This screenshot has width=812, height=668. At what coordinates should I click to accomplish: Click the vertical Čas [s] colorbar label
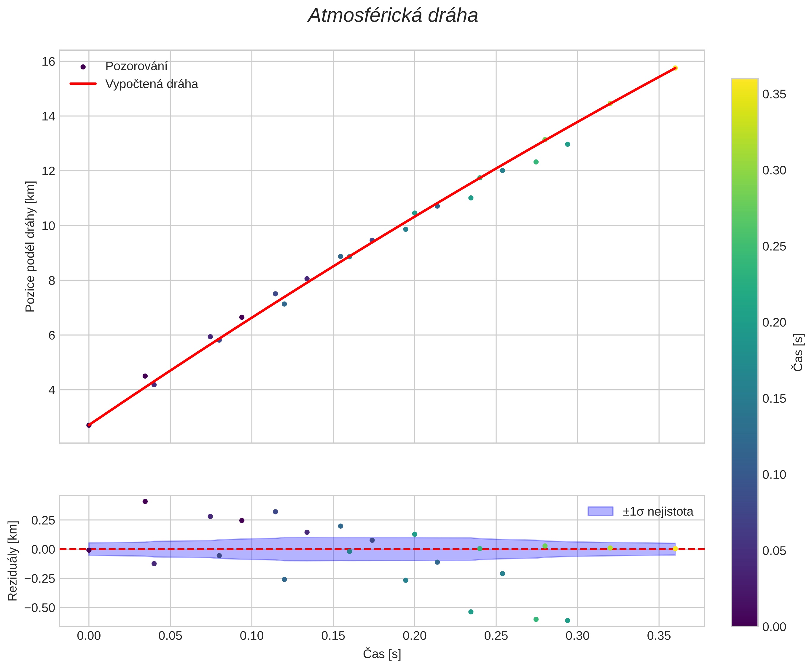pyautogui.click(x=799, y=353)
